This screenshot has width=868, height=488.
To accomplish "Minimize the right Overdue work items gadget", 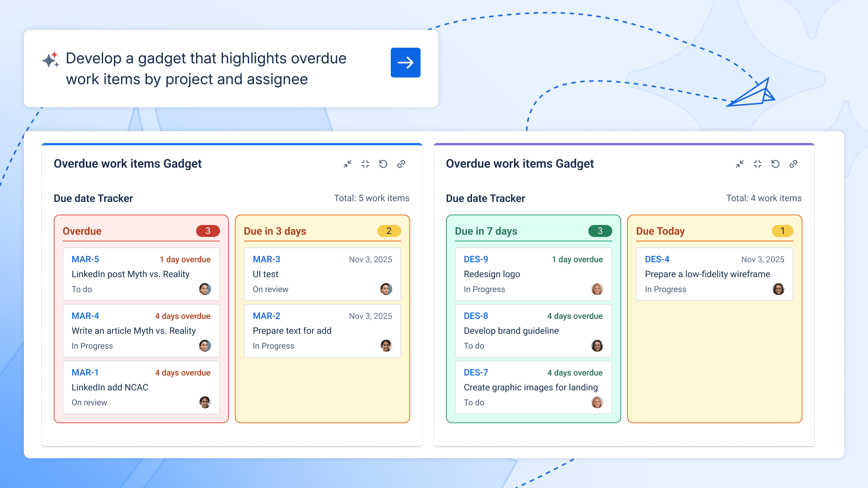I will pyautogui.click(x=740, y=164).
